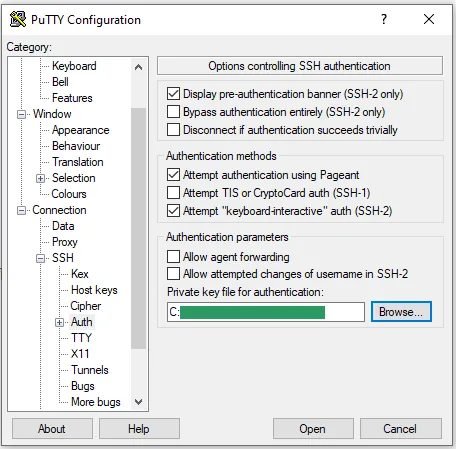The image size is (456, 449).
Task: Click the Help button
Action: tap(139, 429)
